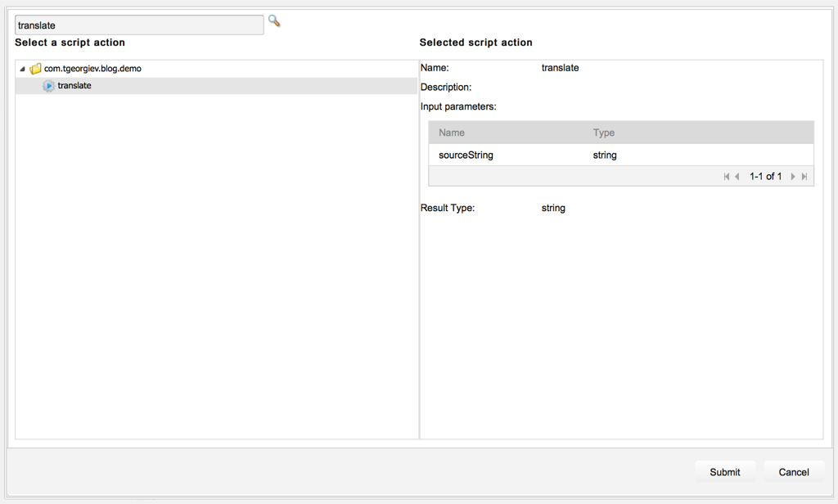Select the translate action label in tree
The image size is (838, 504).
74,86
